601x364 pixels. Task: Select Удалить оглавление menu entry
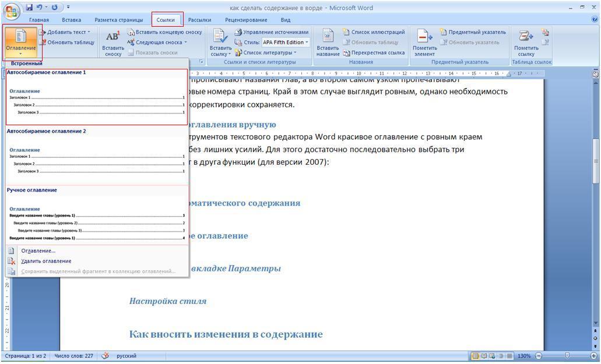click(x=46, y=261)
